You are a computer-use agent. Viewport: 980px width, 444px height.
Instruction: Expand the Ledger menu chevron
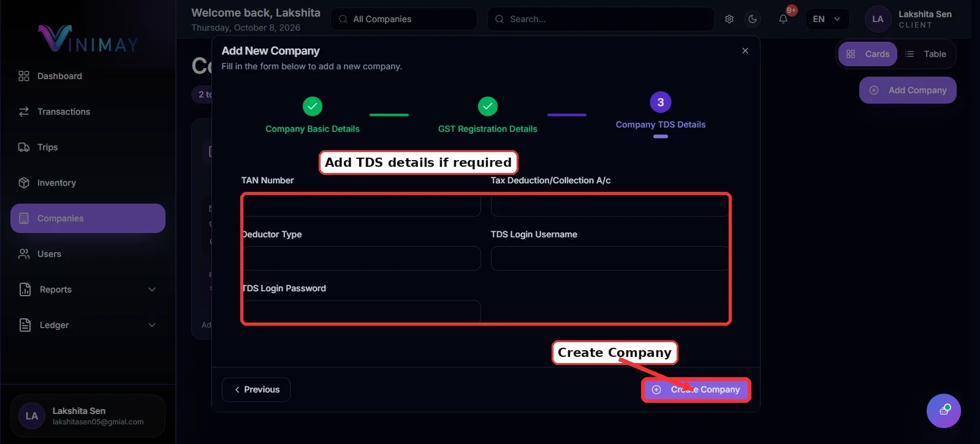(x=152, y=325)
